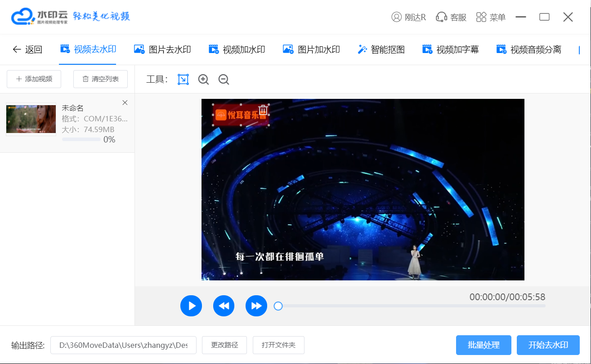Click the 刚达R user account
This screenshot has height=364, width=591.
coord(408,18)
